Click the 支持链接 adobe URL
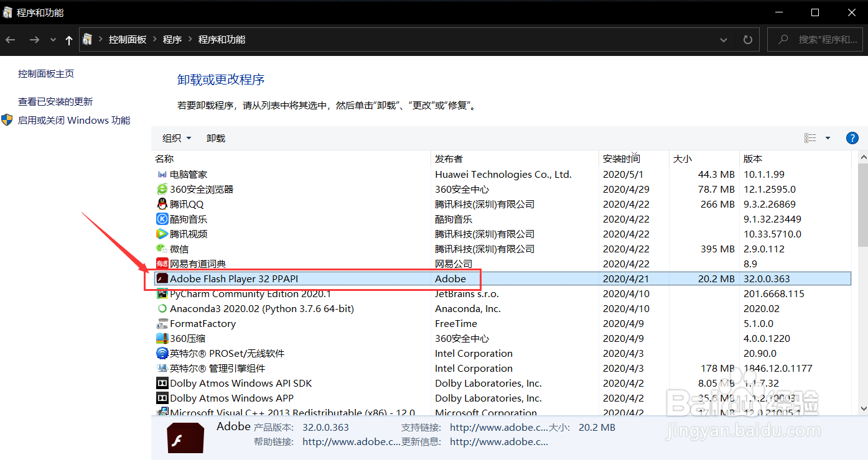The height and width of the screenshot is (460, 868). (499, 428)
